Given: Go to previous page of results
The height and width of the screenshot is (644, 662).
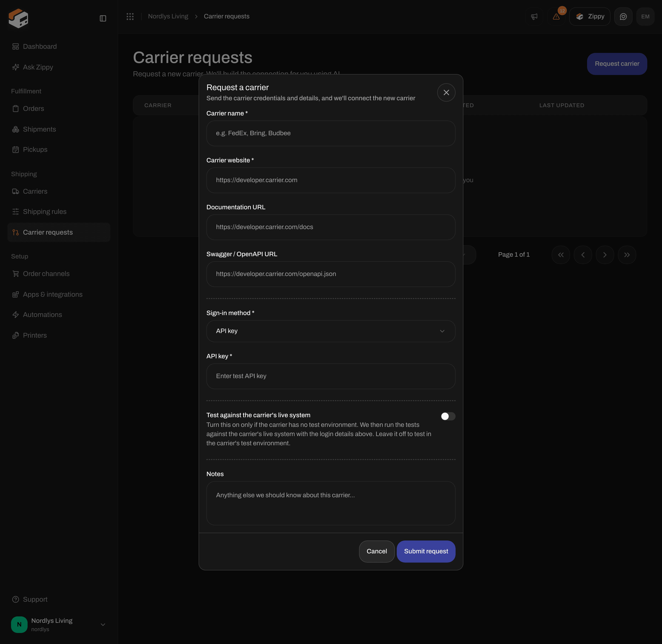Looking at the screenshot, I should tap(582, 255).
